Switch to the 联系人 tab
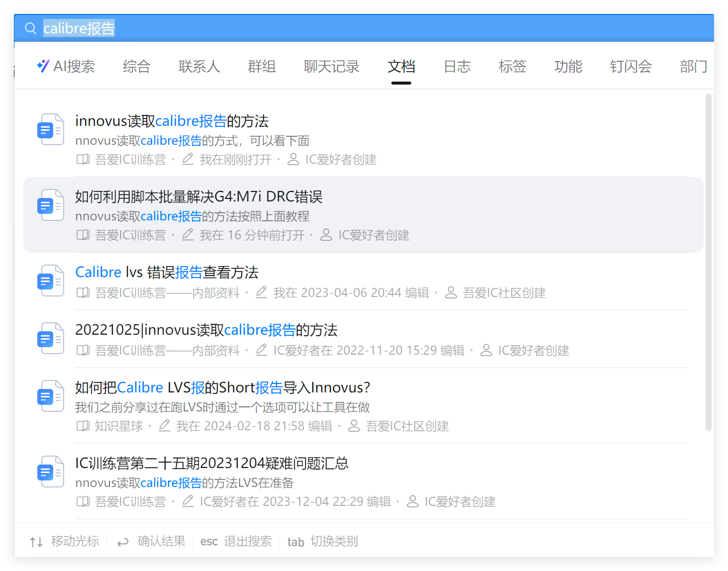Image resolution: width=728 pixels, height=571 pixels. 199,66
